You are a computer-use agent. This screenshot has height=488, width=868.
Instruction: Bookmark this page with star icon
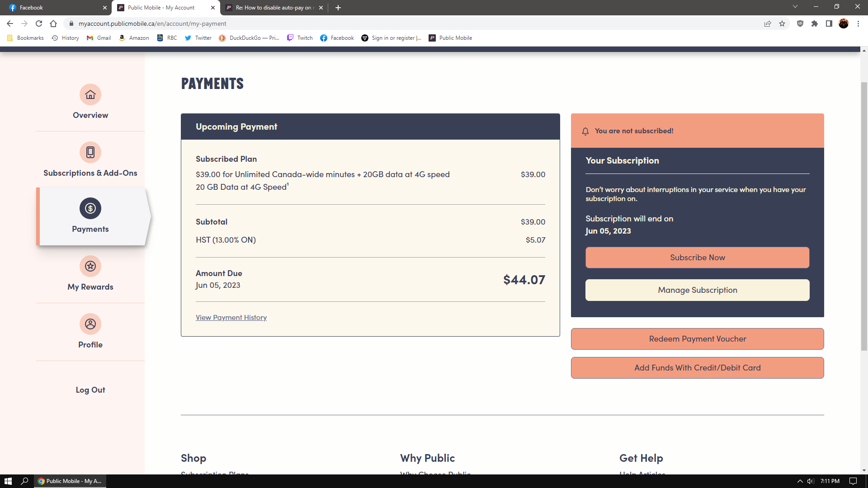click(782, 24)
